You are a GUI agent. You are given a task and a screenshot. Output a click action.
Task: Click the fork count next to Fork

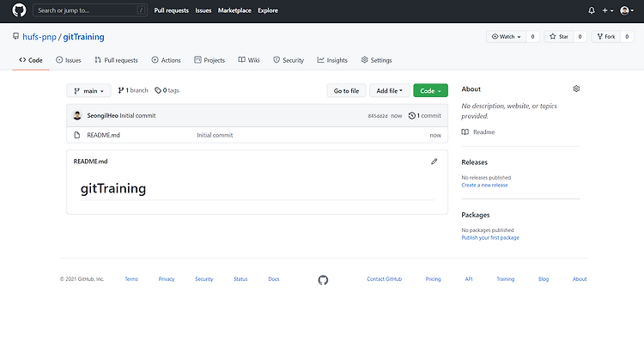627,37
